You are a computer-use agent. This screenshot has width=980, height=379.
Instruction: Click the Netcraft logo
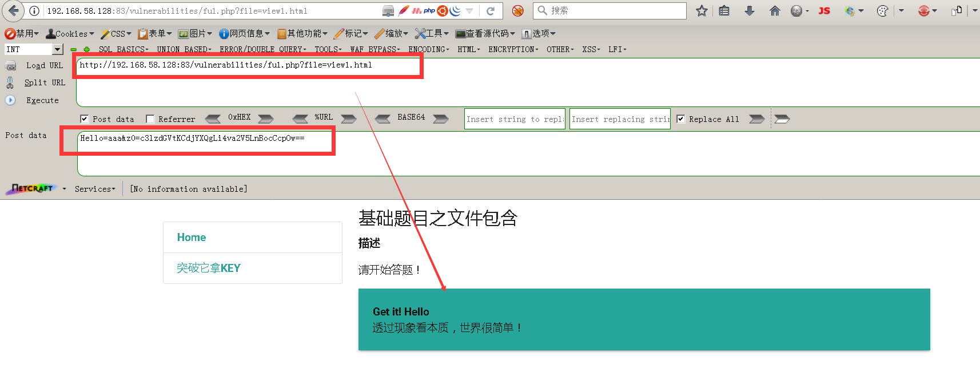point(32,188)
